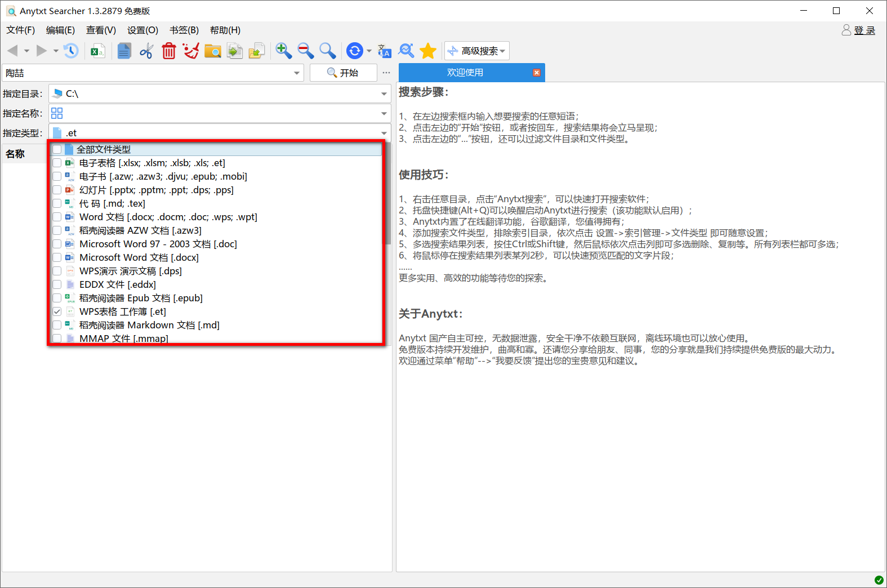887x588 pixels.
Task: Go back with the left arrow icon
Action: tap(12, 51)
